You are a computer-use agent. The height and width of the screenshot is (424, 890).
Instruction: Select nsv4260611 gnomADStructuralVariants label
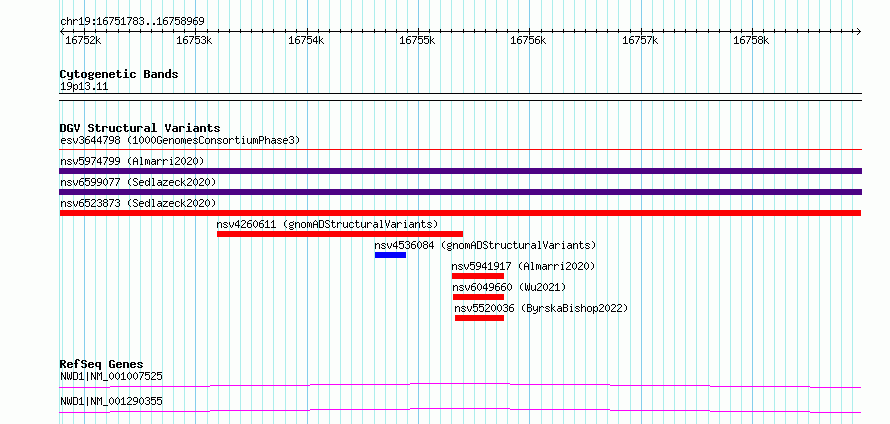click(328, 224)
